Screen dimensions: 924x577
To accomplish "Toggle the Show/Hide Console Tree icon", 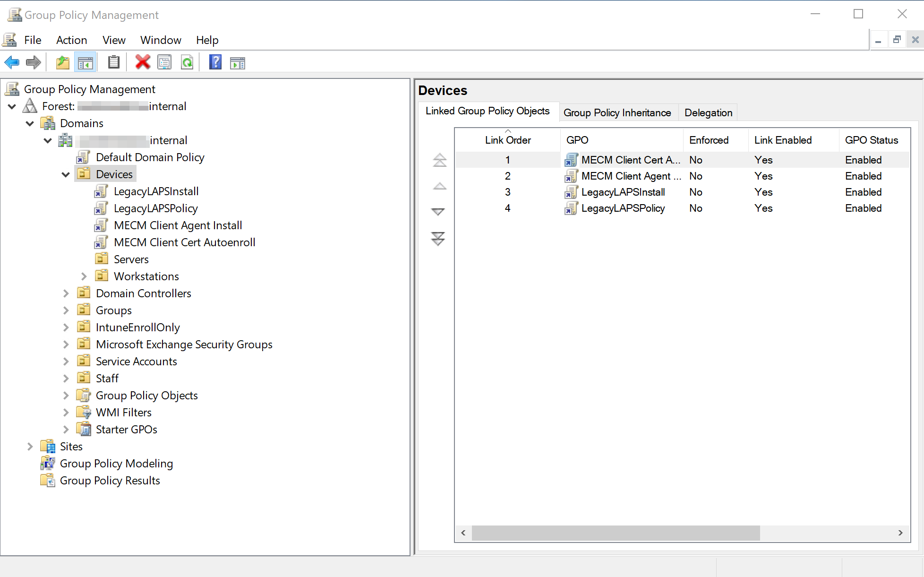I will [85, 62].
